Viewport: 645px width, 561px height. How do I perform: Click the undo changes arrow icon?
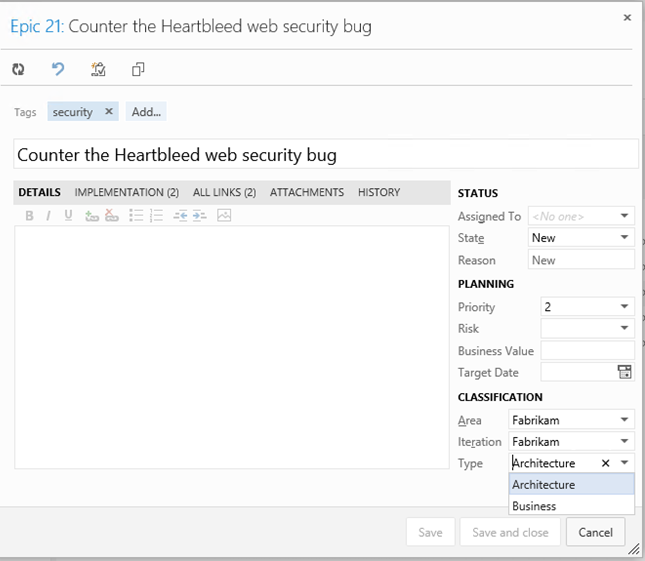[58, 69]
